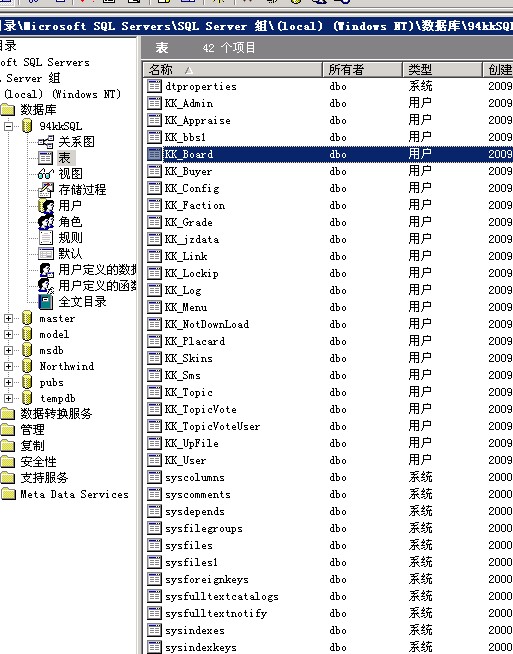Sort by the 所有者 column header
Viewport: 513px width, 654px height.
[362, 70]
